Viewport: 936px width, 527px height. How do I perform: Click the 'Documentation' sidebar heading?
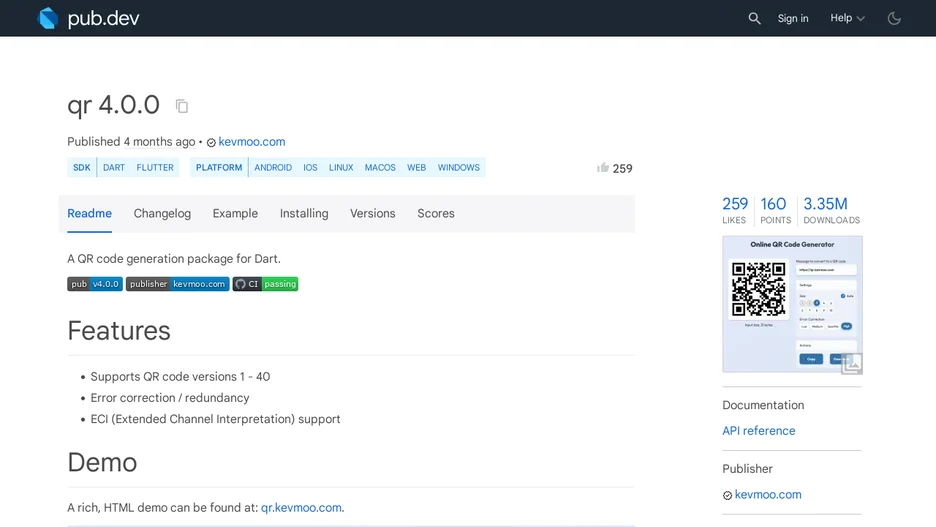[763, 405]
